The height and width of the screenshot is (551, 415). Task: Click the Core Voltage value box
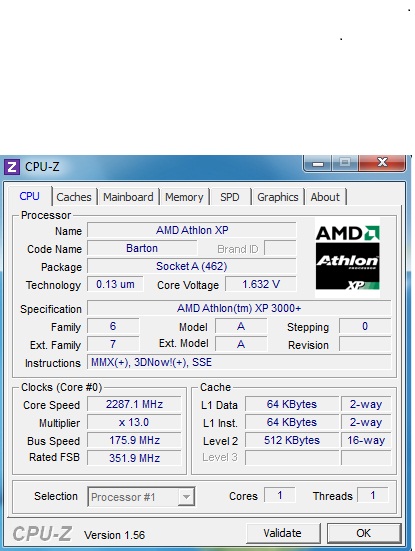pos(261,284)
